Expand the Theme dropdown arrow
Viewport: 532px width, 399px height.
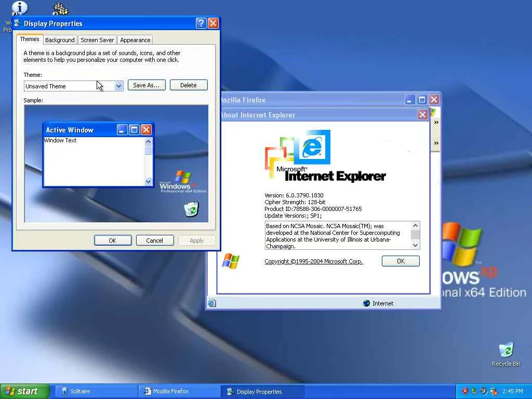point(118,86)
